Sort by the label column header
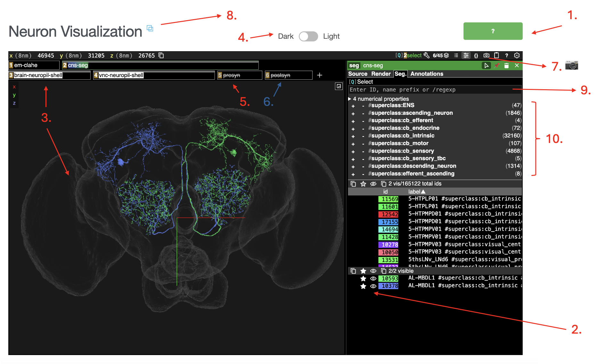Screen dimensions: 595x364 pyautogui.click(x=417, y=192)
